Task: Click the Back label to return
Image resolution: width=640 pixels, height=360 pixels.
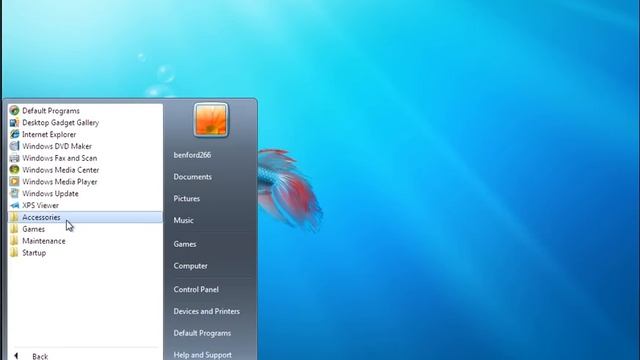Action: point(40,356)
